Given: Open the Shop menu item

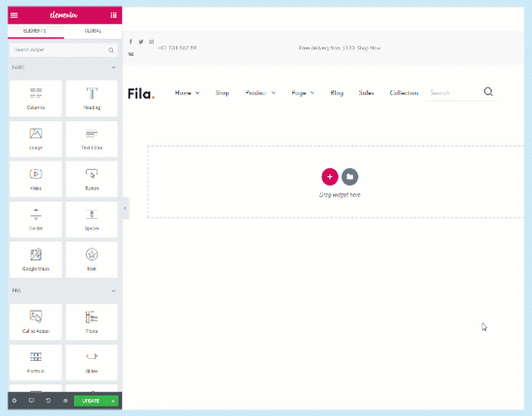Looking at the screenshot, I should [222, 93].
